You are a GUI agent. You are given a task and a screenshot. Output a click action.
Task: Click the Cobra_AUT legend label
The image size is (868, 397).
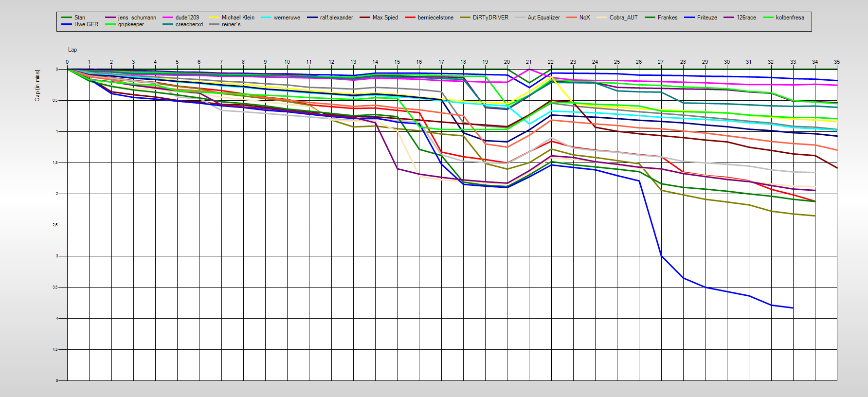[623, 18]
